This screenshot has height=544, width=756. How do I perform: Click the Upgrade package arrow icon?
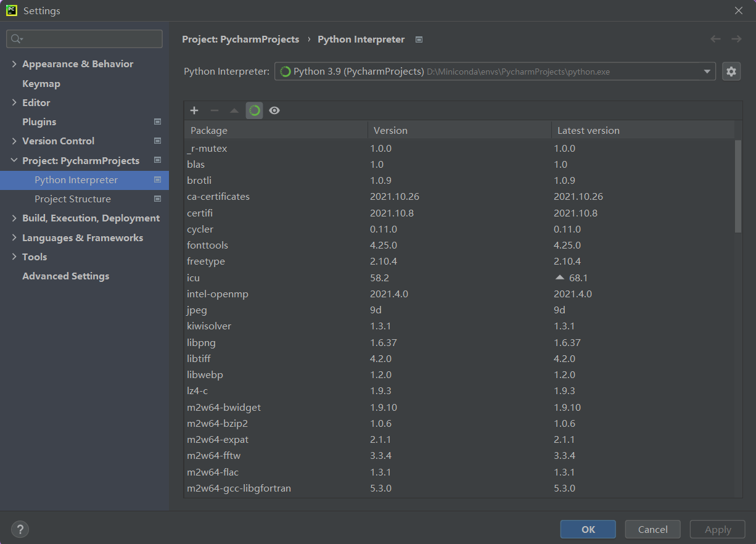click(234, 110)
